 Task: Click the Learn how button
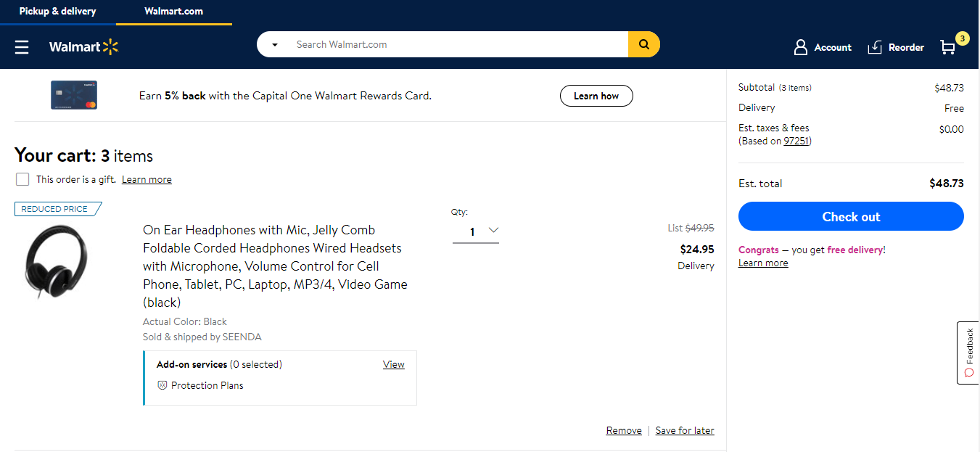point(596,96)
